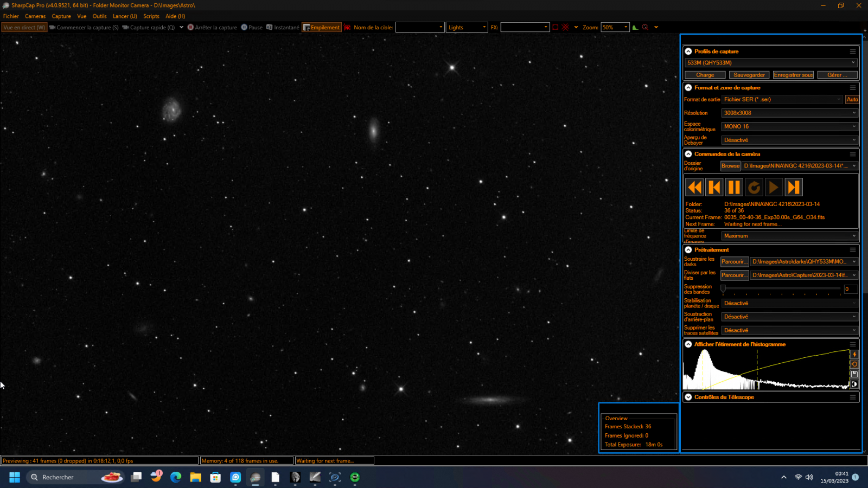
Task: Open the Zoom 50% dropdown
Action: [x=615, y=28]
